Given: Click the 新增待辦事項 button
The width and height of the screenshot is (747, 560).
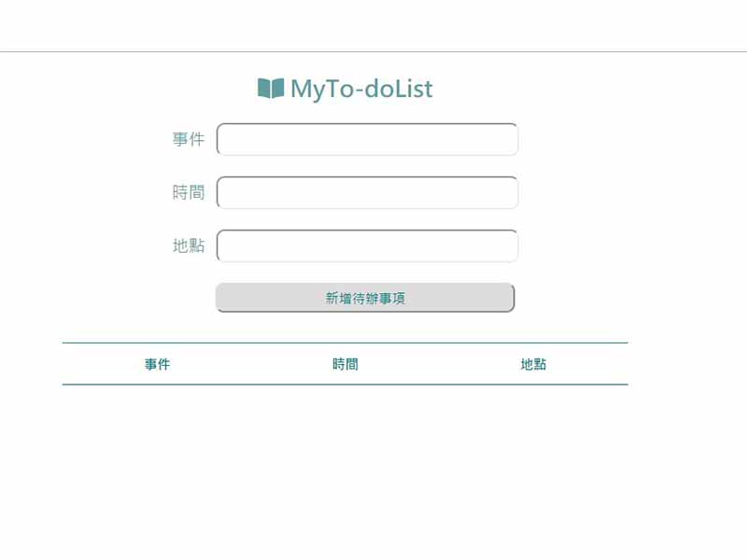Looking at the screenshot, I should pos(365,298).
